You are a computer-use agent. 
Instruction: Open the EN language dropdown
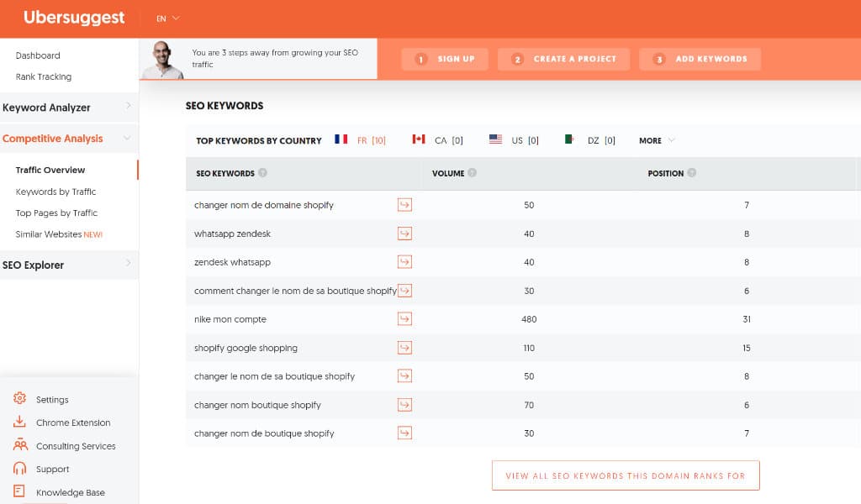(x=168, y=18)
